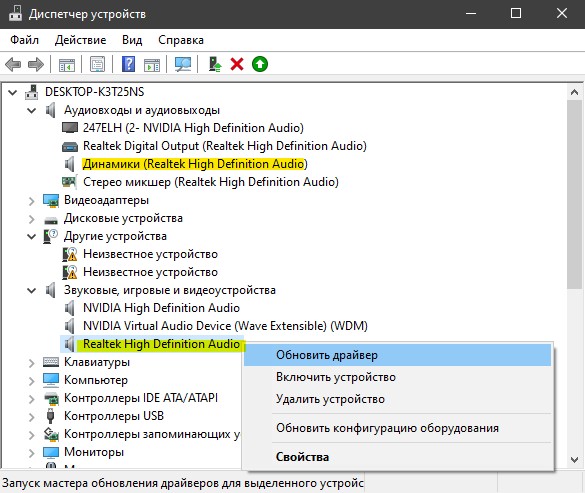Expand the Контроллеры USB category
This screenshot has width=585, height=493.
tap(32, 417)
